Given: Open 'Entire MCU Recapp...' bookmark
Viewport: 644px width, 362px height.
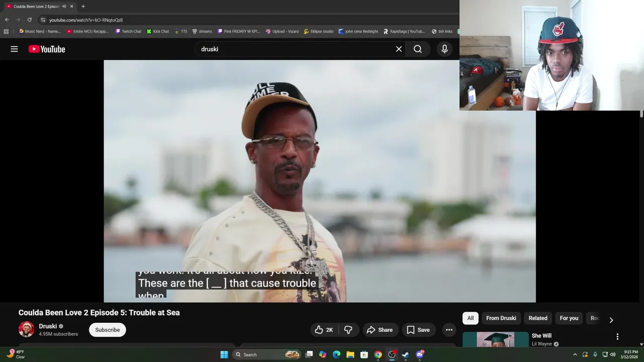Looking at the screenshot, I should click(x=88, y=31).
